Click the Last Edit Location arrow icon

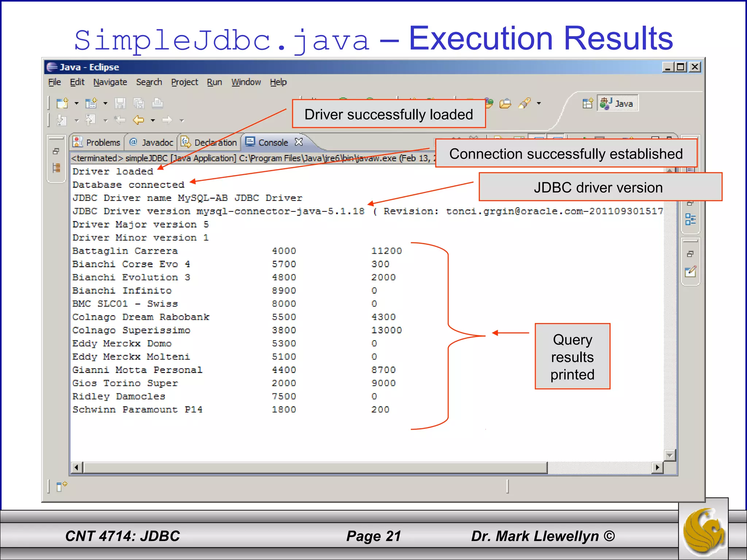120,120
